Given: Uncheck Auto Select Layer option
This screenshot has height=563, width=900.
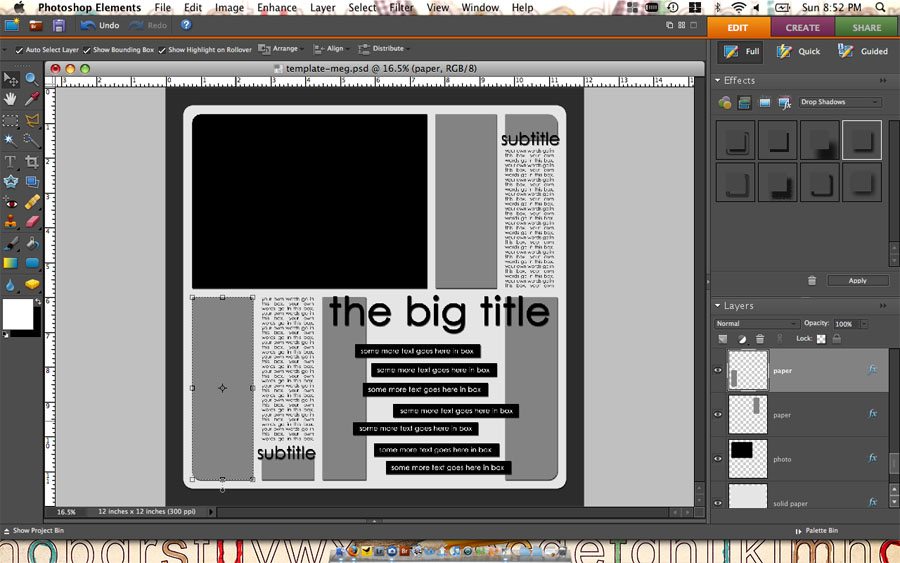Looking at the screenshot, I should pos(20,49).
